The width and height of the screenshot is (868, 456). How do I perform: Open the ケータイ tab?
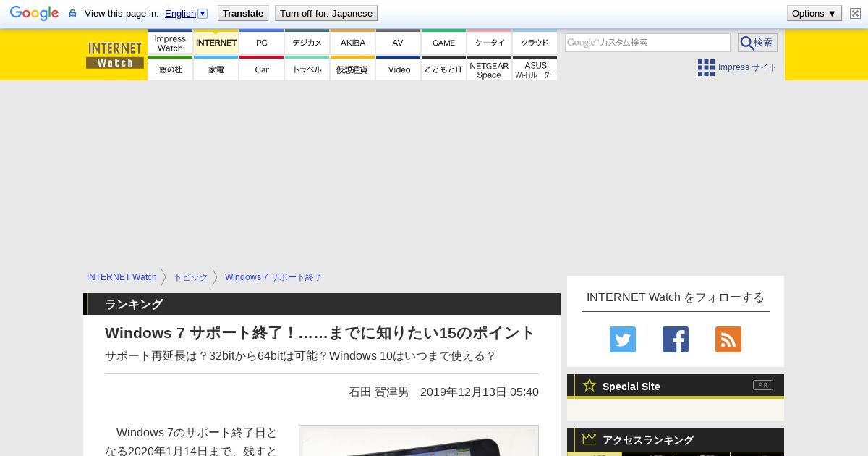(489, 43)
